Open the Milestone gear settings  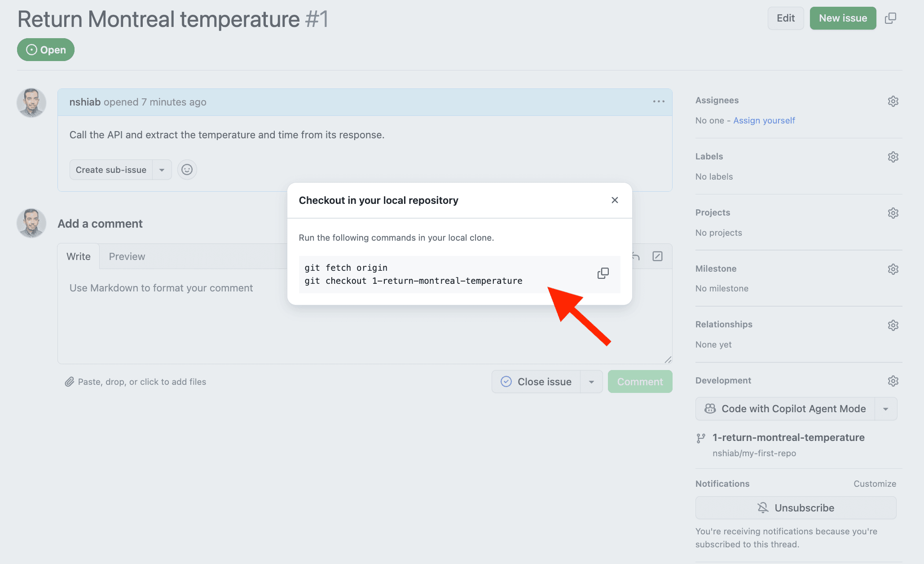[x=893, y=269]
